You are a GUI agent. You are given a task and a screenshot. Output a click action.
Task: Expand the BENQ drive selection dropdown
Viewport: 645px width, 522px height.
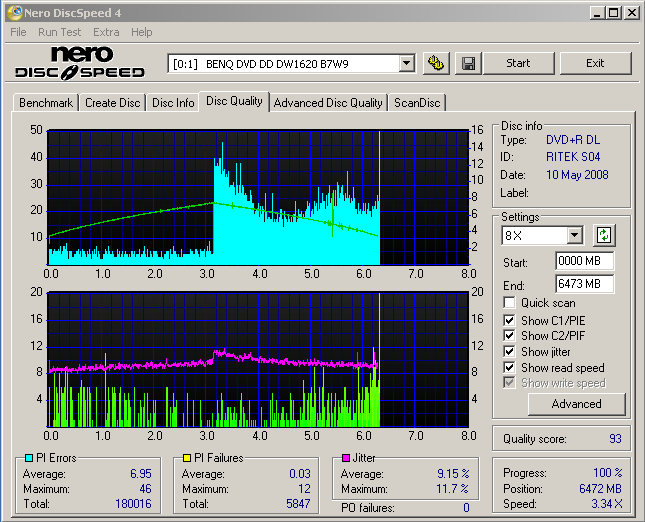tap(406, 64)
